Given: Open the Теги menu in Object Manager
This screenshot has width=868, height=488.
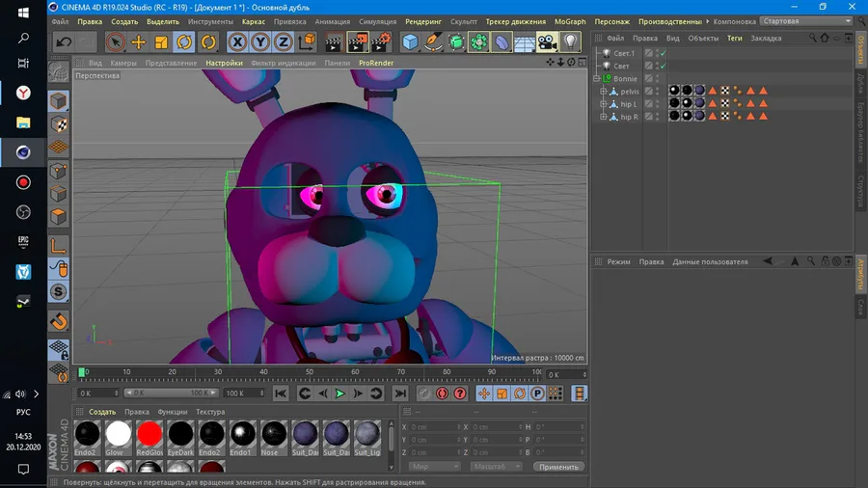Looking at the screenshot, I should click(x=735, y=39).
